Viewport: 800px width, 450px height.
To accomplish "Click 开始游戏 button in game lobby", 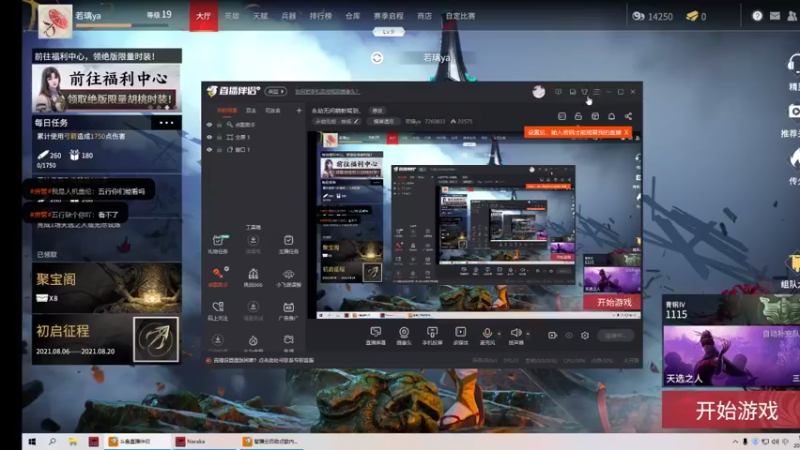I will [731, 410].
